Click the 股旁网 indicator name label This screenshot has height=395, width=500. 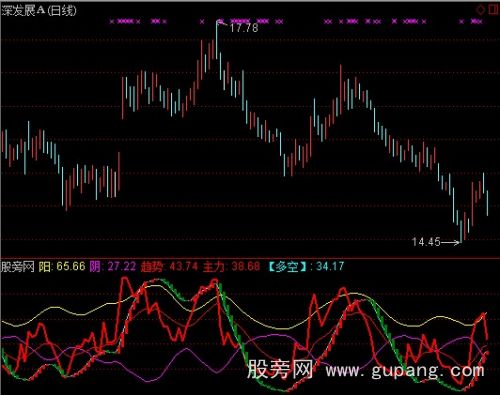(x=18, y=267)
